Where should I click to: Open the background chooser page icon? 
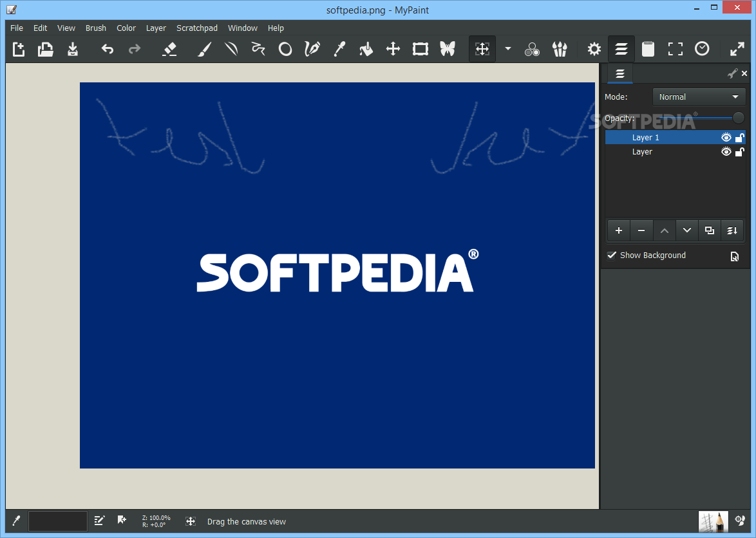click(734, 256)
